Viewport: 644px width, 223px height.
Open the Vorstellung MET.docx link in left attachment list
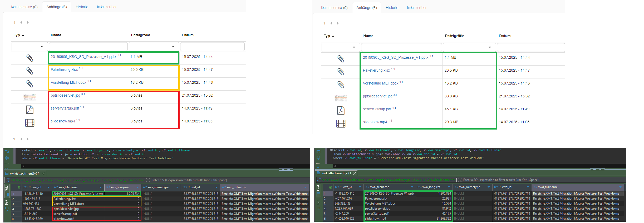pos(68,83)
